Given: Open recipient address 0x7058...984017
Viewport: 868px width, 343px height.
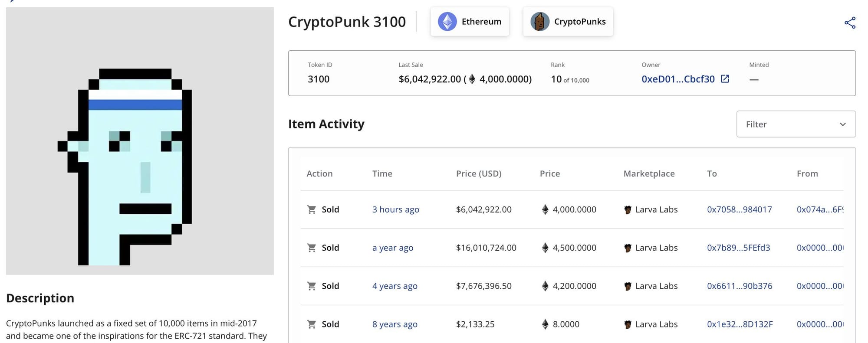Looking at the screenshot, I should [x=740, y=209].
